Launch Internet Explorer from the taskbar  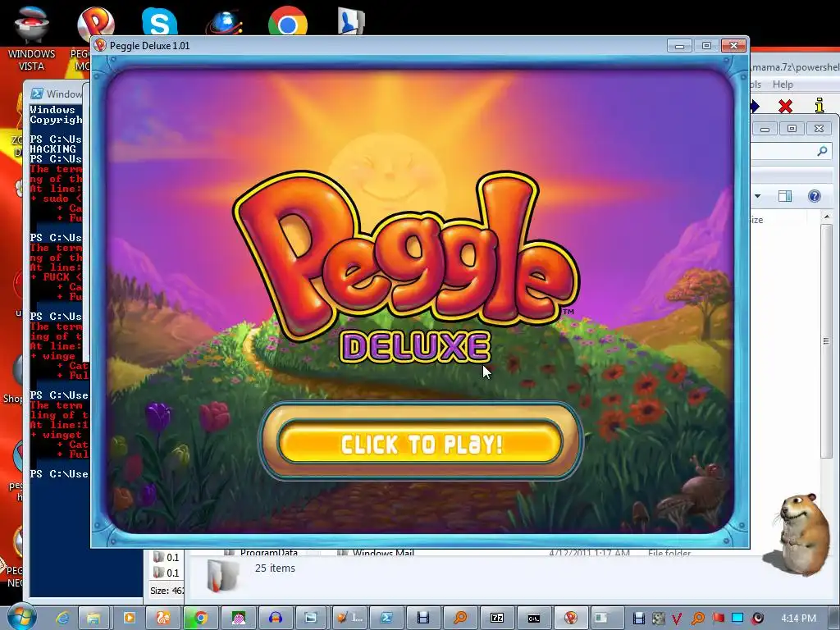[62, 618]
